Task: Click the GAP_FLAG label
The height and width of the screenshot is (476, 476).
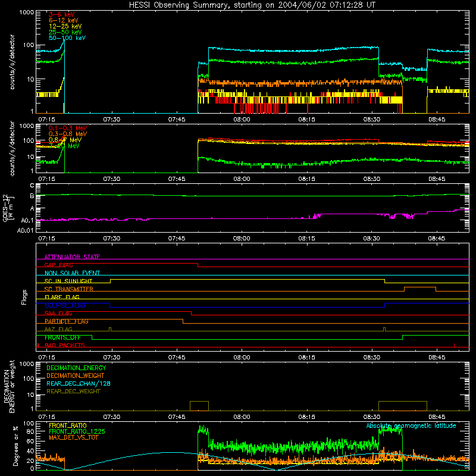Action: [58, 265]
